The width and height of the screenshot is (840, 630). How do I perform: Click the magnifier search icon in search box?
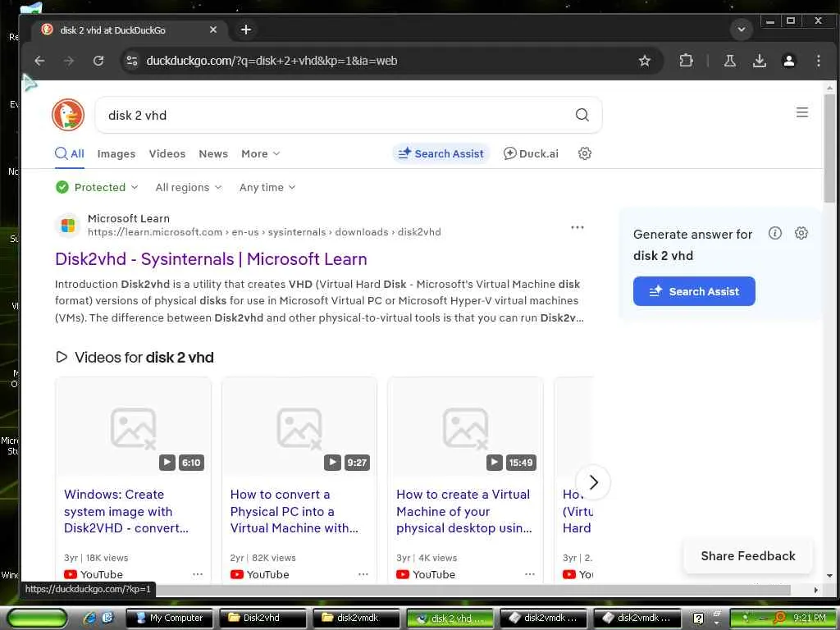[x=582, y=115]
